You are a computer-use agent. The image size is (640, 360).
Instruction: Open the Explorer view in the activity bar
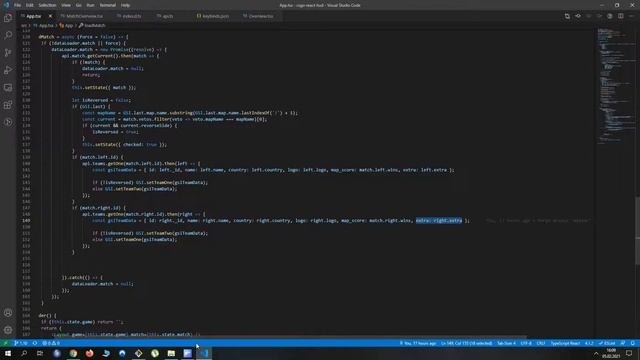coord(8,18)
